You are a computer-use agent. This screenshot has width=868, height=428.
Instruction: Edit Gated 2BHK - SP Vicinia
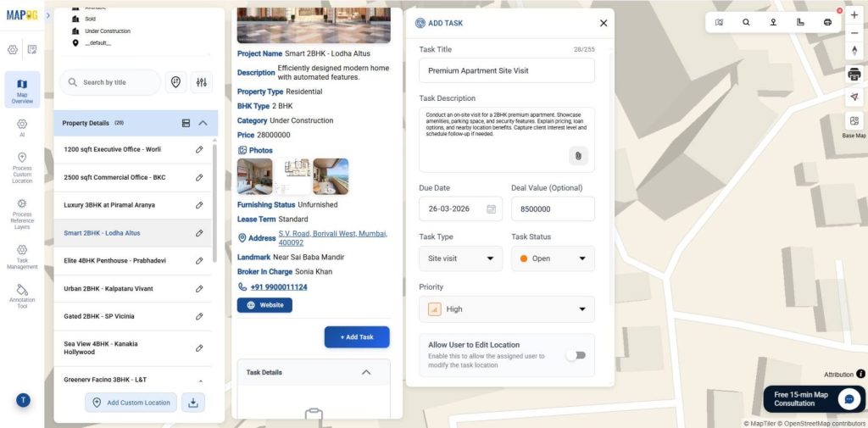(x=199, y=316)
